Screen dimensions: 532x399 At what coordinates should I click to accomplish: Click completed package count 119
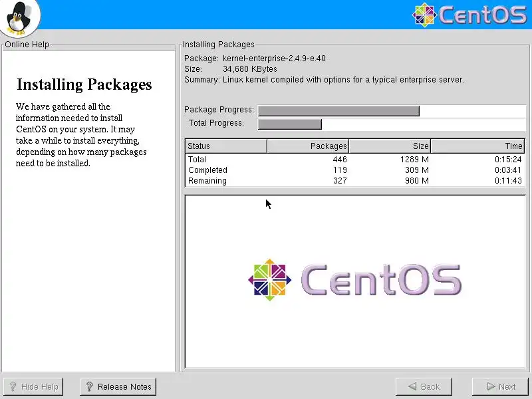[340, 170]
